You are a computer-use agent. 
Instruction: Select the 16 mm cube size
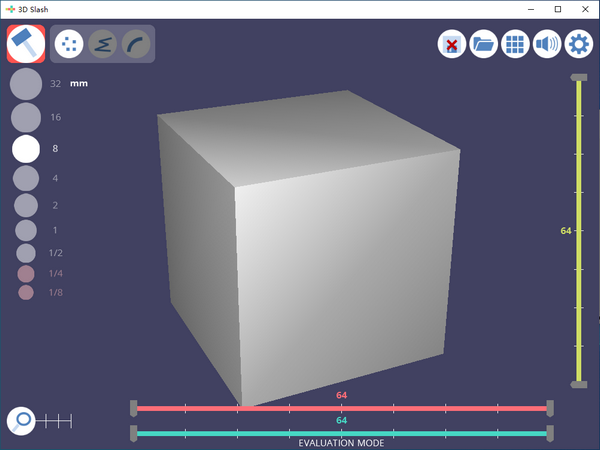(x=26, y=118)
